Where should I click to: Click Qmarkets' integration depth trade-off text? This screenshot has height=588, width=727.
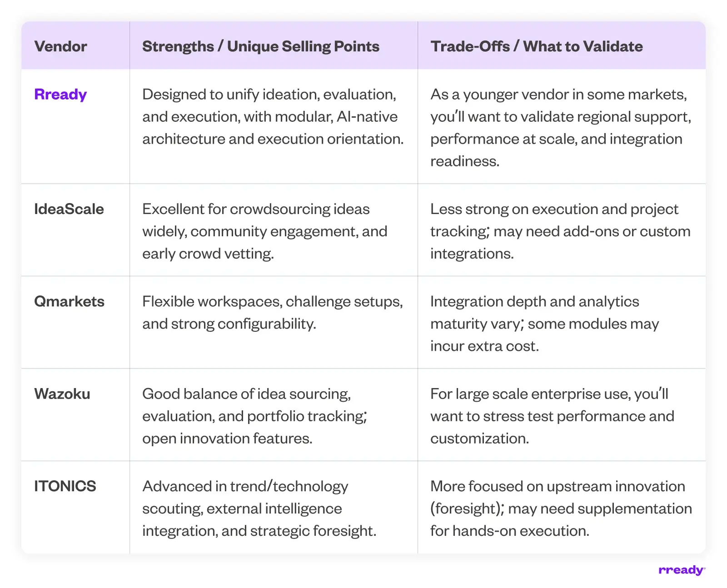[544, 324]
